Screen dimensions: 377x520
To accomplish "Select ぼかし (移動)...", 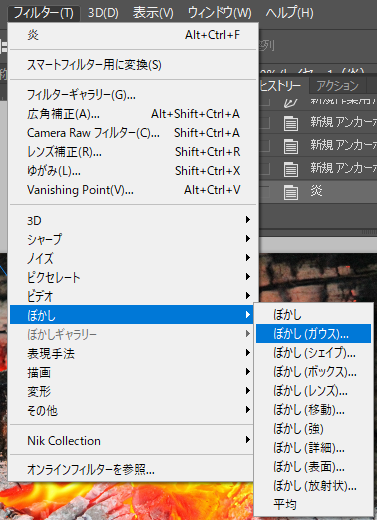I will (313, 410).
